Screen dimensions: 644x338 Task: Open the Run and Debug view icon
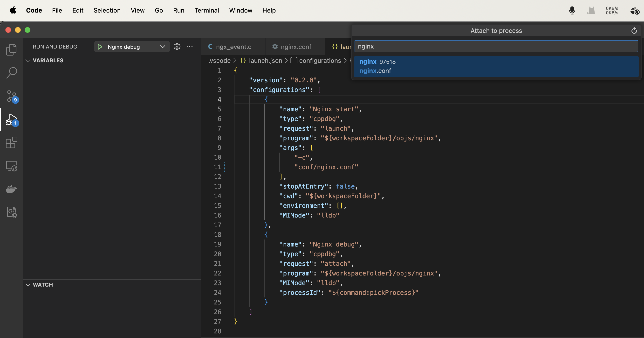coord(12,120)
